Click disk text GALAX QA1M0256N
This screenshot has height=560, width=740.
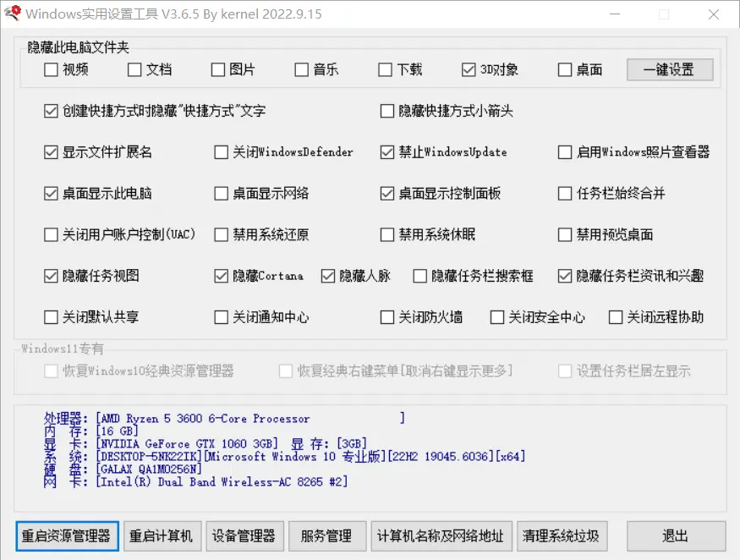[x=150, y=469]
